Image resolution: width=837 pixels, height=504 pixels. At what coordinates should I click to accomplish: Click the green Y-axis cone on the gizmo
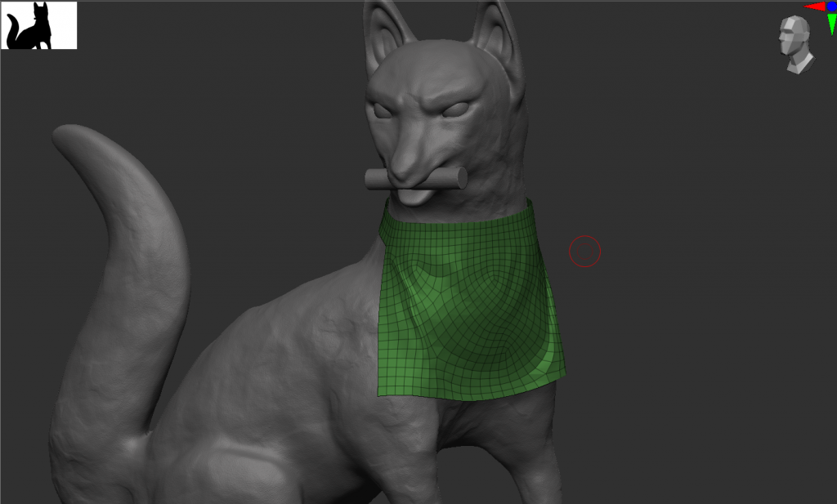click(x=831, y=25)
